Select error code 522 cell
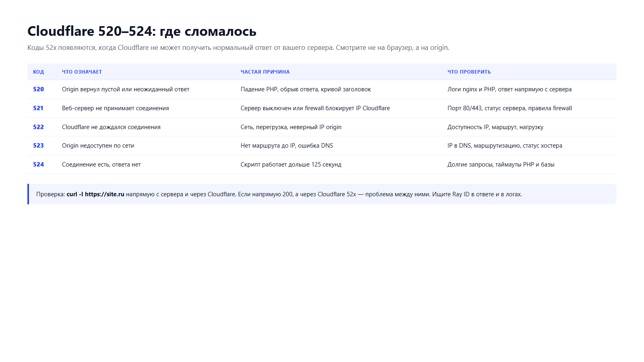This screenshot has height=362, width=644. coord(39,127)
